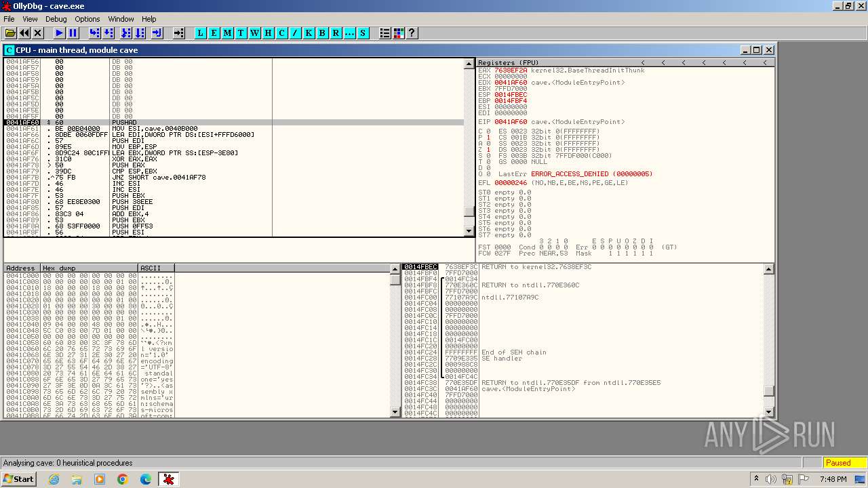Show Threads window (T button)
The image size is (868, 488).
pyautogui.click(x=241, y=33)
